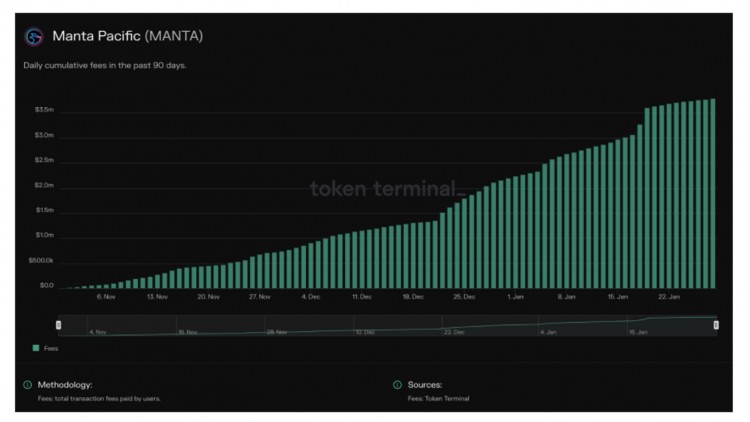750x422 pixels.
Task: Click the 11. Dec x-axis label
Action: point(362,297)
